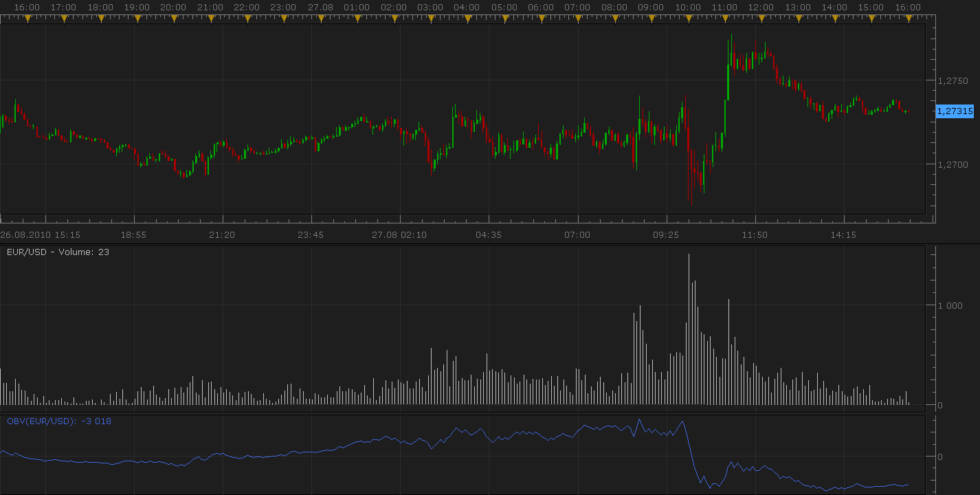The image size is (980, 495).
Task: Click the 27.08 02:10 axis label
Action: point(399,235)
